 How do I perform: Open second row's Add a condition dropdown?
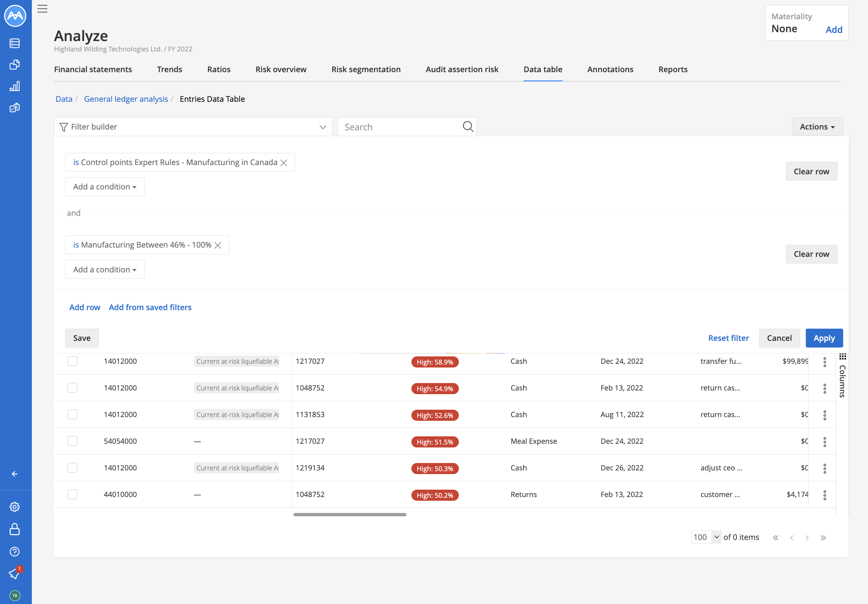tap(105, 269)
